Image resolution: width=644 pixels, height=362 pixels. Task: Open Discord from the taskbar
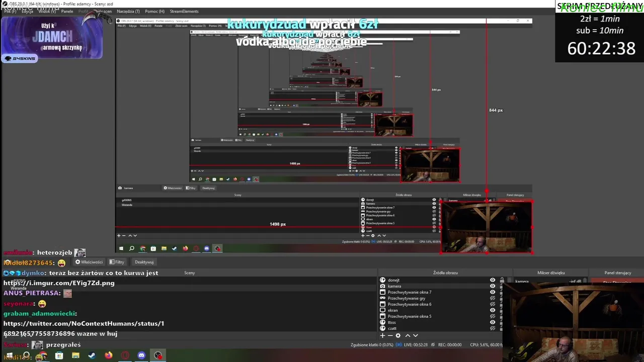click(x=141, y=355)
